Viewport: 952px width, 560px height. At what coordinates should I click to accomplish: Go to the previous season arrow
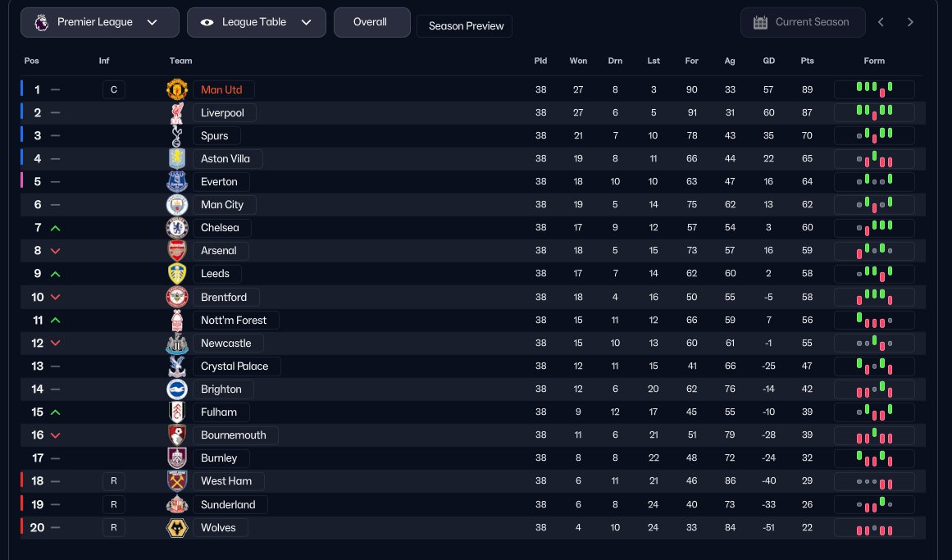pyautogui.click(x=881, y=22)
